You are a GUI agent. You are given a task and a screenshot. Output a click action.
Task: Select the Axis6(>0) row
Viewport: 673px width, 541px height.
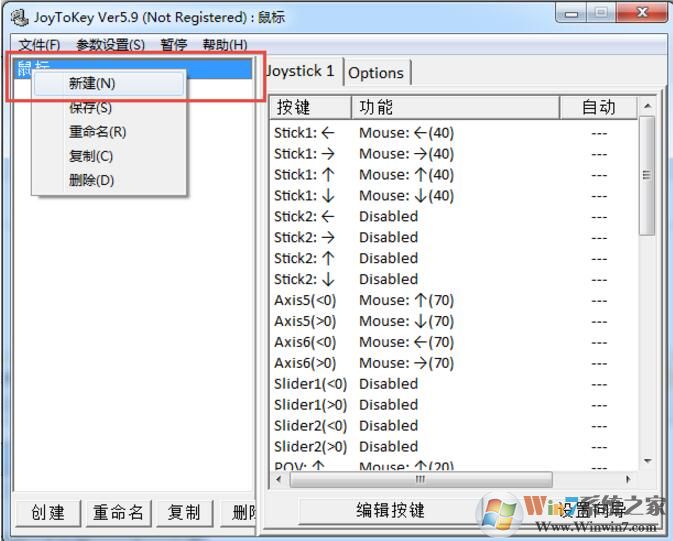[454, 363]
